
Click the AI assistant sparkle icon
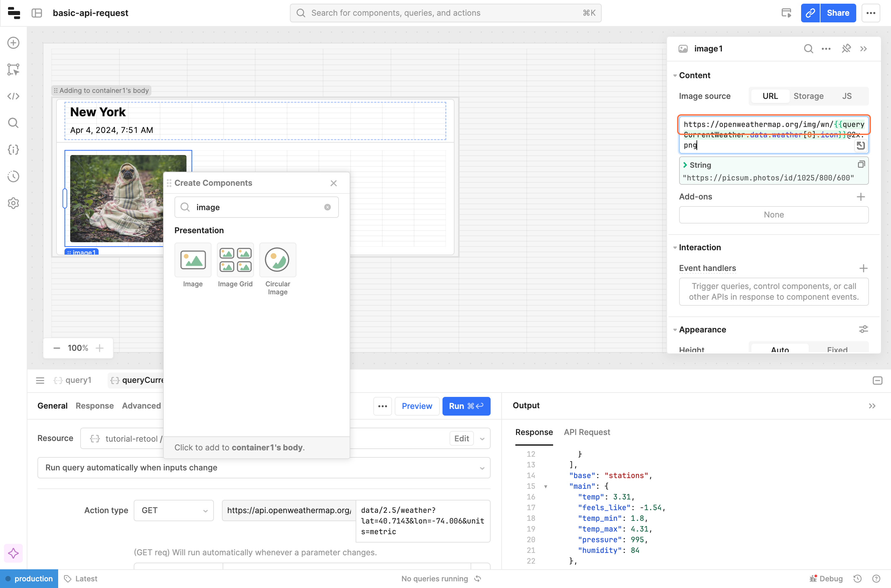coord(13,553)
